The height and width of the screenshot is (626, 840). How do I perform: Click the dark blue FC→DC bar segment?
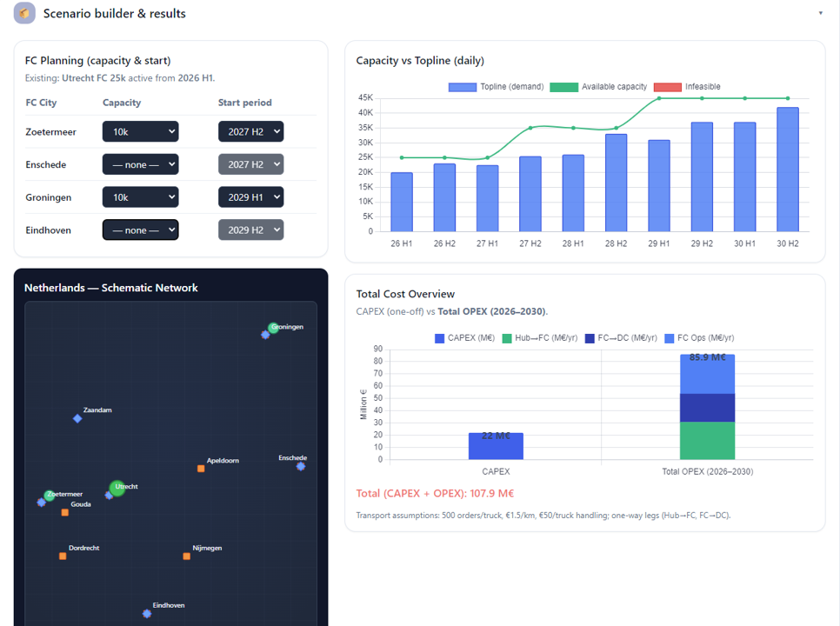[707, 408]
